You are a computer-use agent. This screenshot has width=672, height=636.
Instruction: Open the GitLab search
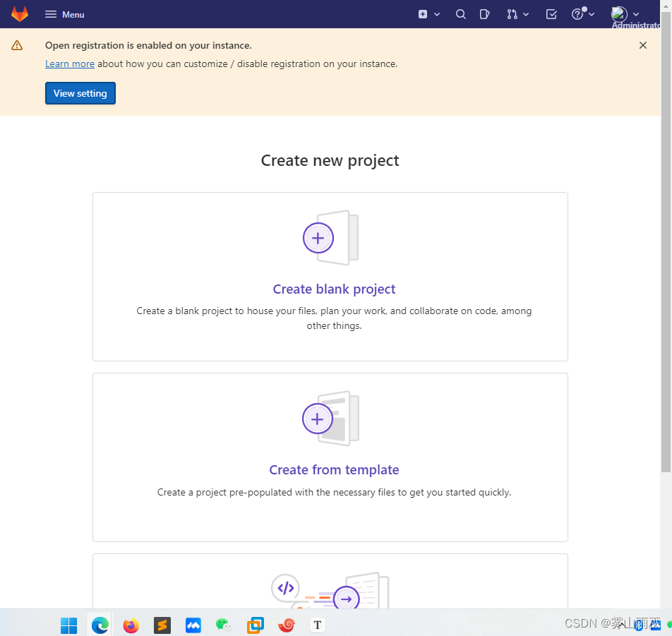click(x=460, y=14)
